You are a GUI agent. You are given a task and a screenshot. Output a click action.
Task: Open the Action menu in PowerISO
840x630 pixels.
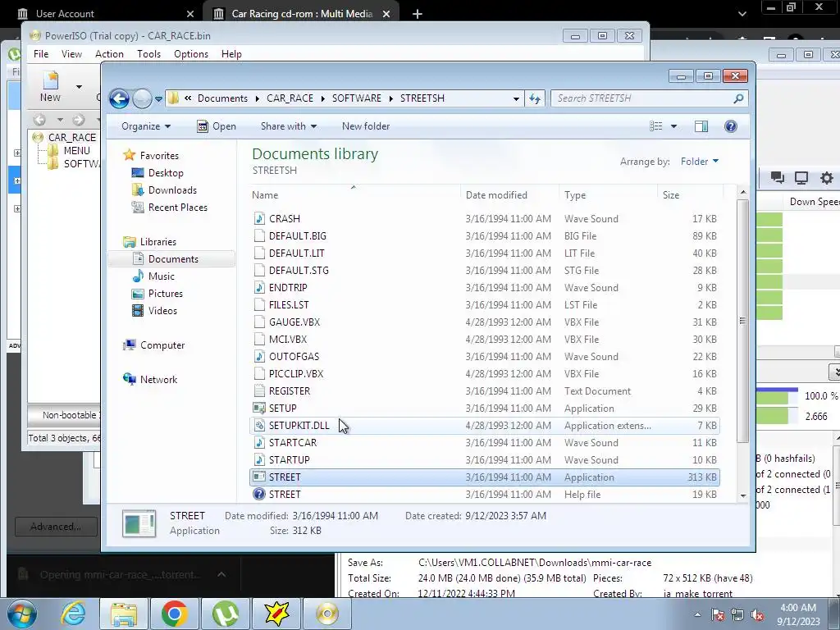[x=109, y=54]
